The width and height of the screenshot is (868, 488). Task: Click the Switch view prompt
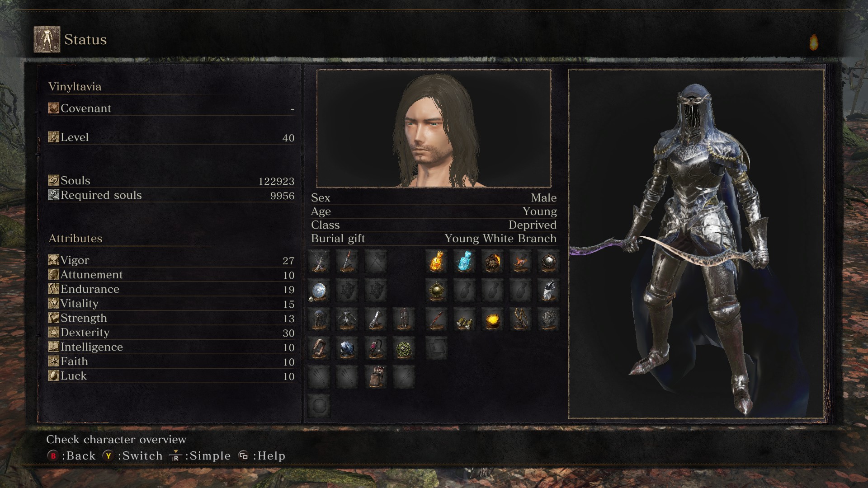pos(132,456)
